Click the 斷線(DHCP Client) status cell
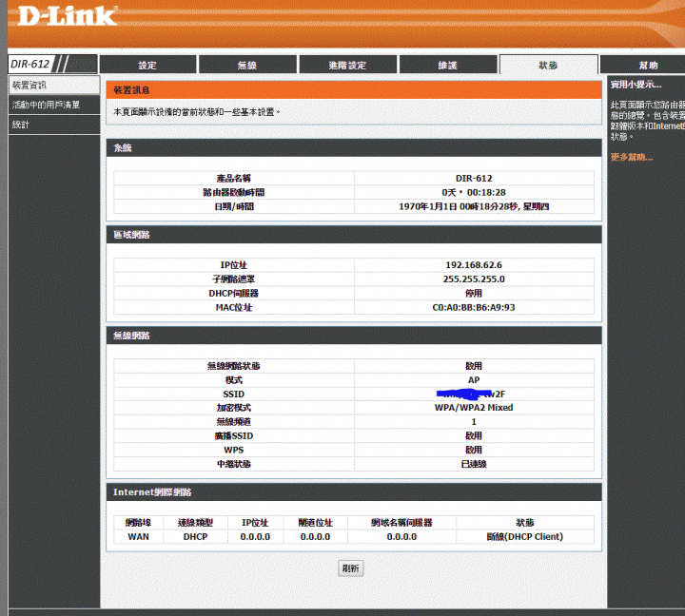685x616 pixels. click(x=525, y=536)
